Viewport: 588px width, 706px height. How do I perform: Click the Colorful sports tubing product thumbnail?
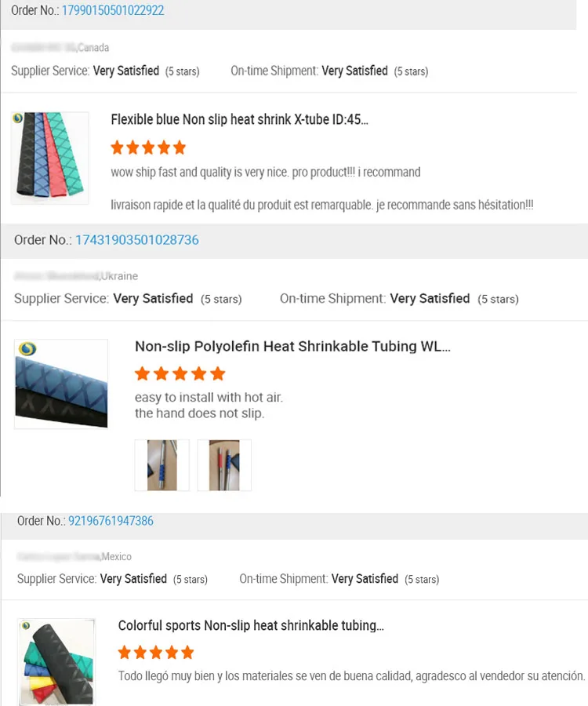(x=56, y=661)
